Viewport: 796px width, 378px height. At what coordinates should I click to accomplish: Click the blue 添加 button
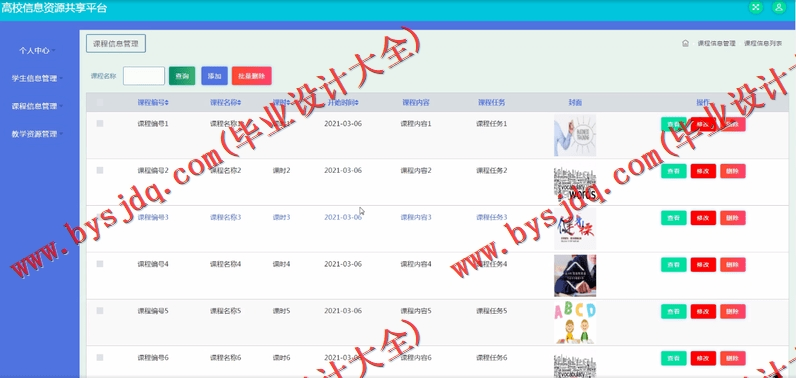point(214,76)
